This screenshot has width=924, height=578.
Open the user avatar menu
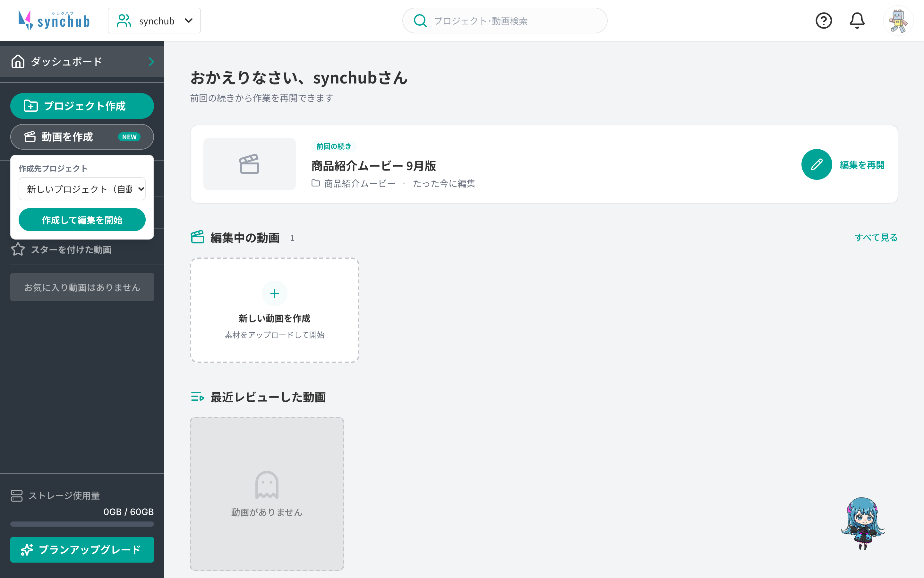(x=898, y=21)
